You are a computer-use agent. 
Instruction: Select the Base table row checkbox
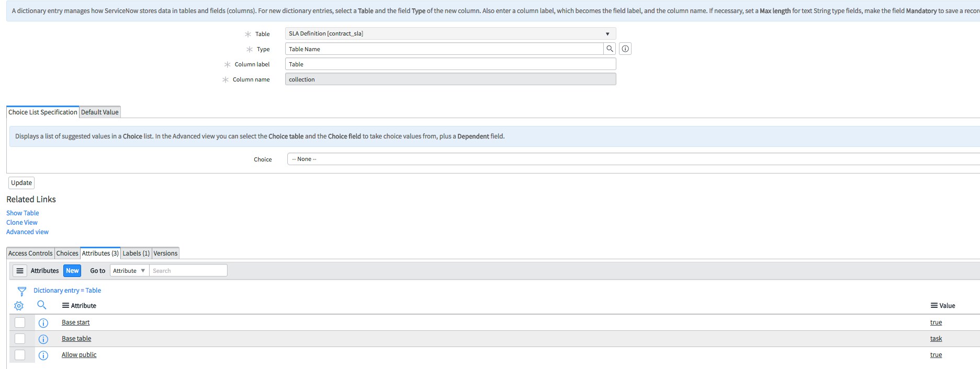coord(20,339)
